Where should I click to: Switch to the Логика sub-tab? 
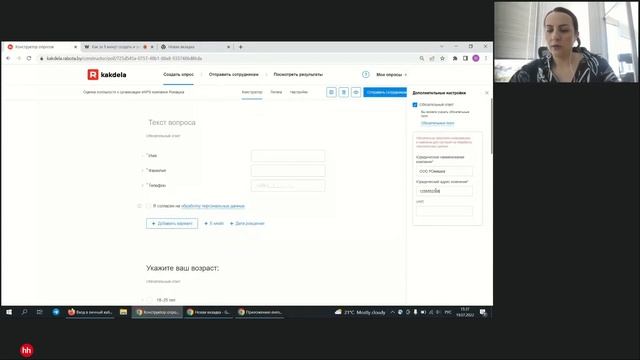tap(276, 92)
